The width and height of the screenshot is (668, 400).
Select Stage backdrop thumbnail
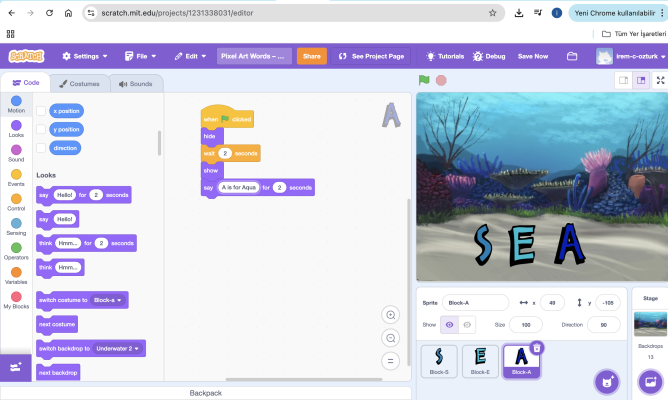click(650, 324)
